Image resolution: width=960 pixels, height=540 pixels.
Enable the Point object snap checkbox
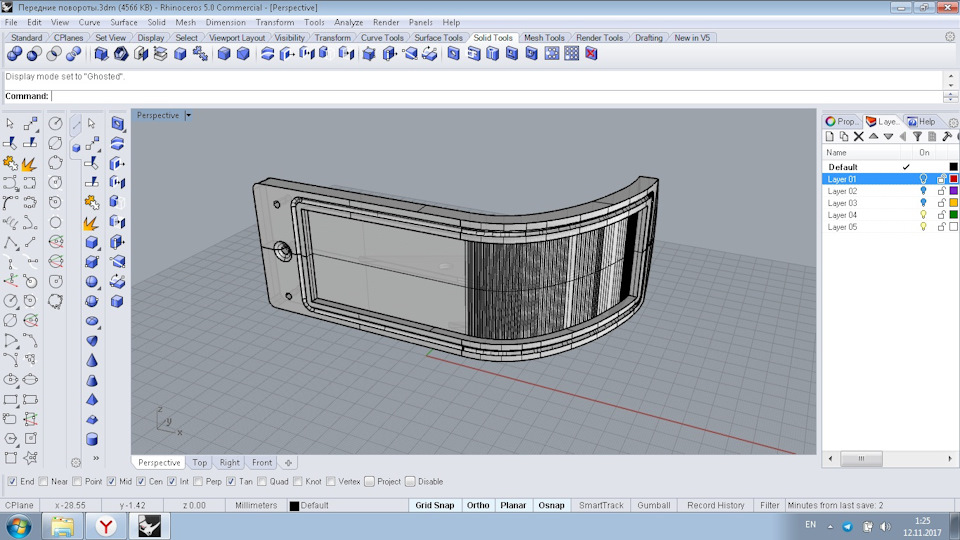(x=77, y=481)
